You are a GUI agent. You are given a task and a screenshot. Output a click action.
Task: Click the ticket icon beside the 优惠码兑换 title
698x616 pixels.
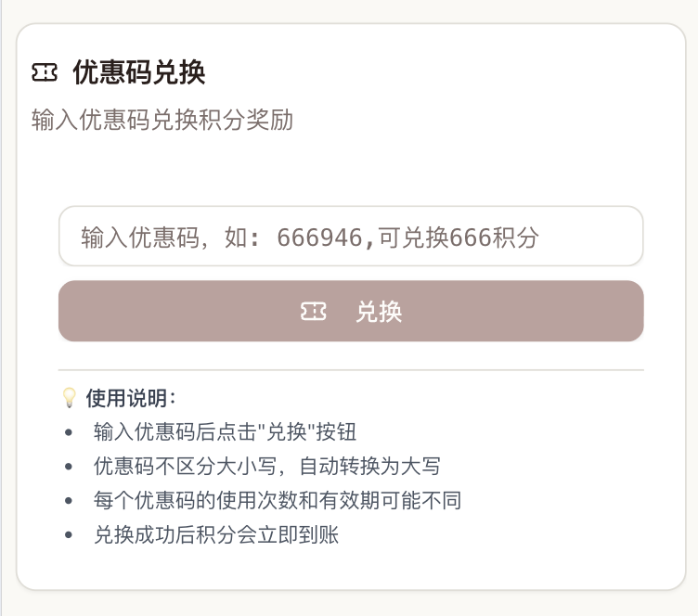[44, 71]
